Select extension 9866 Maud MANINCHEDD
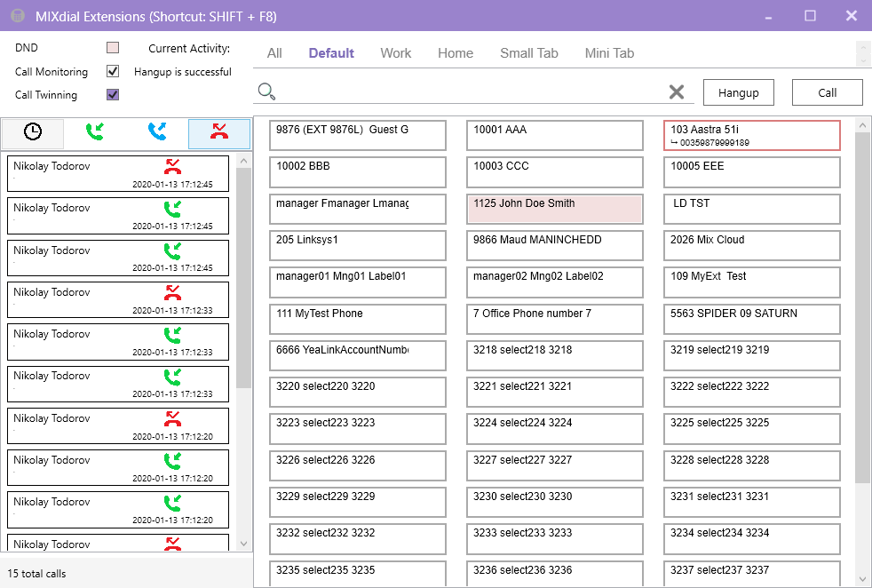This screenshot has width=872, height=588. pyautogui.click(x=555, y=245)
